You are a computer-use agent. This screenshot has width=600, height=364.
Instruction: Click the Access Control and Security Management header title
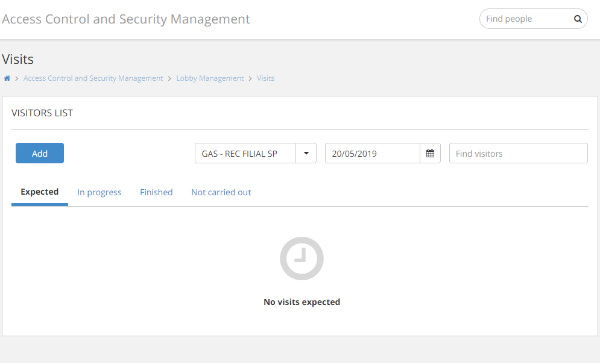click(x=126, y=19)
